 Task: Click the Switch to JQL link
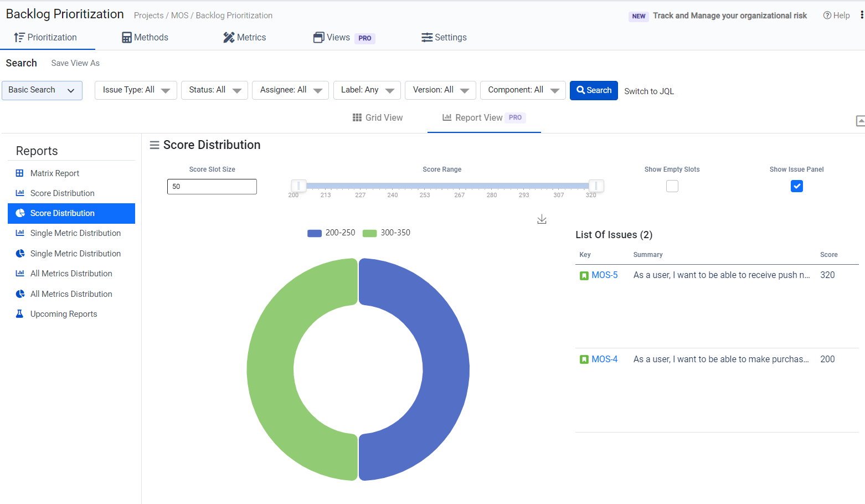[648, 91]
